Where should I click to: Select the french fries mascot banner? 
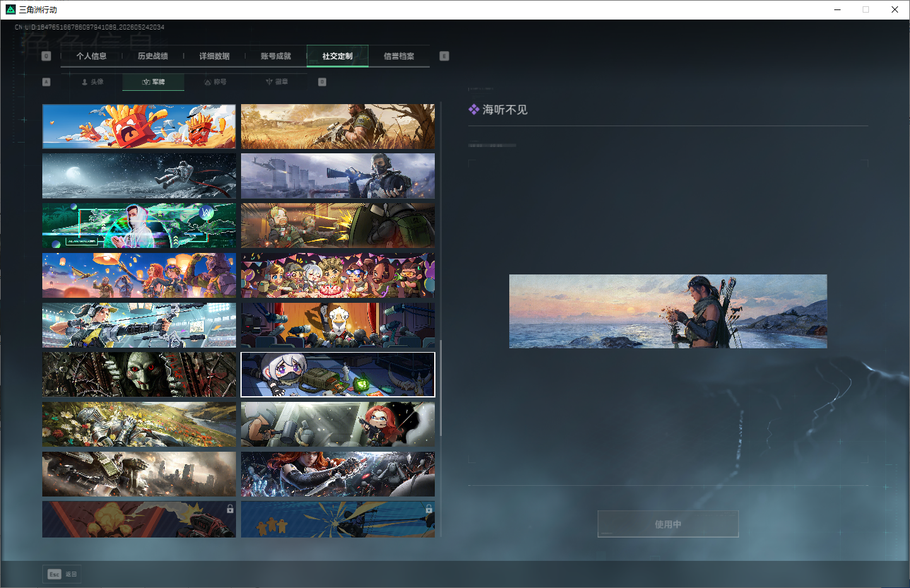(x=139, y=127)
